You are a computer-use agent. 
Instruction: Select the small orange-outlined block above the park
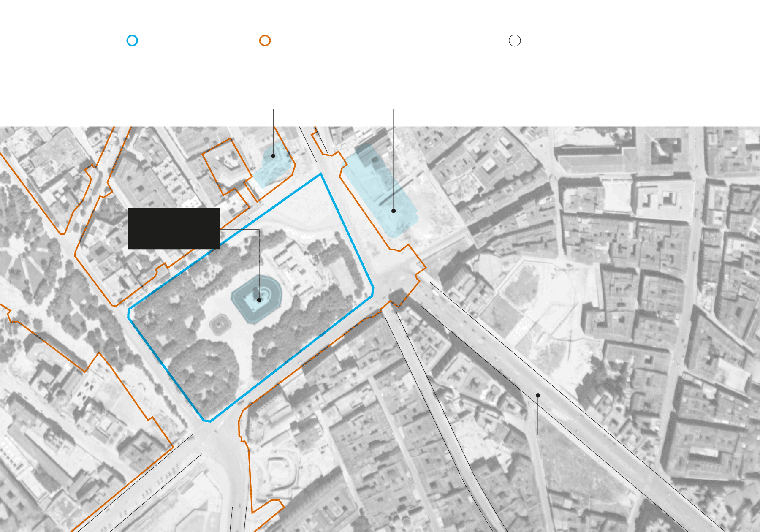click(224, 167)
